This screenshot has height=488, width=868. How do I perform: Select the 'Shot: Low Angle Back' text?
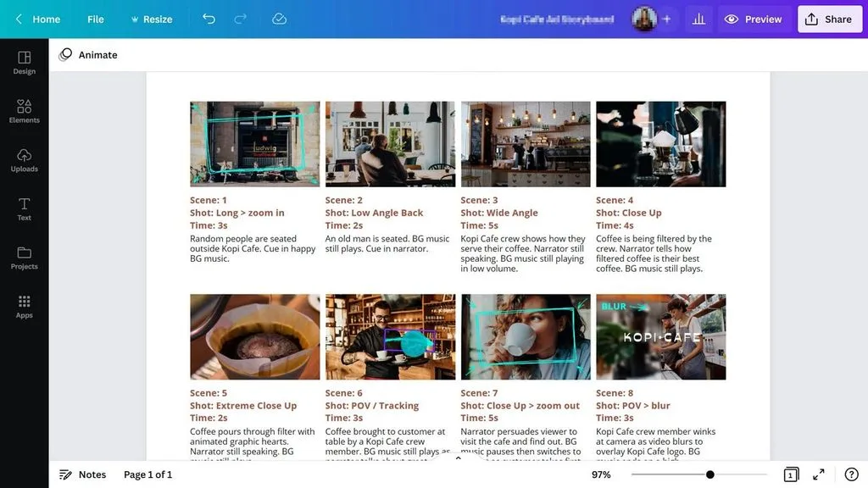[x=374, y=213]
